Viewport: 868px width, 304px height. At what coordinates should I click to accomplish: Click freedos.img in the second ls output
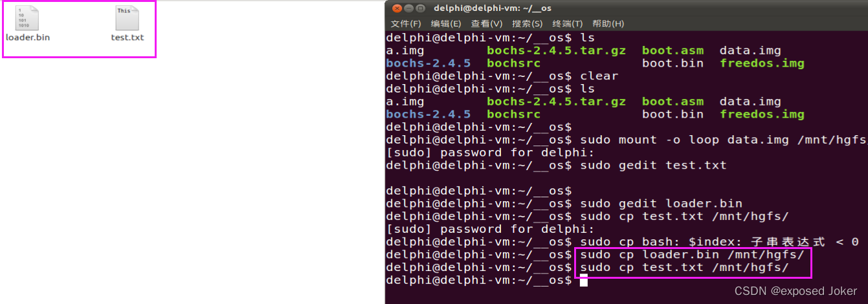(x=762, y=114)
